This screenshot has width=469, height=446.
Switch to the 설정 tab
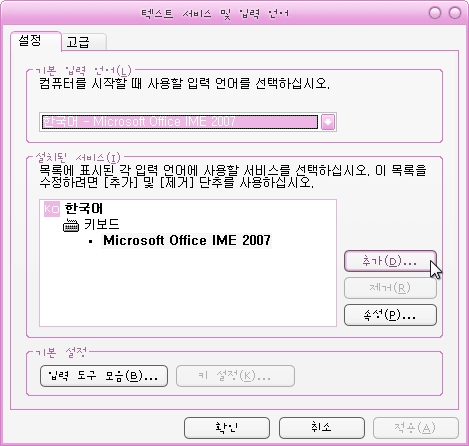36,41
